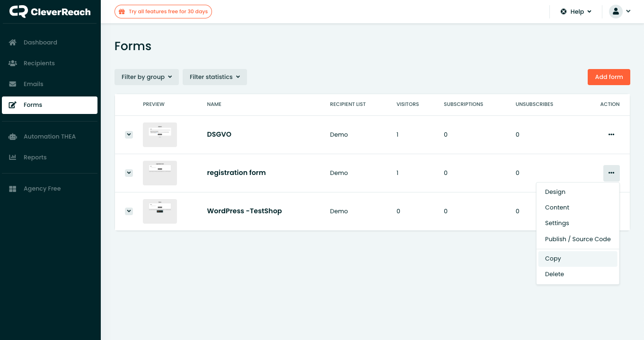Screen dimensions: 644x340
Task: Click the Reports bar chart icon
Action: [13, 157]
